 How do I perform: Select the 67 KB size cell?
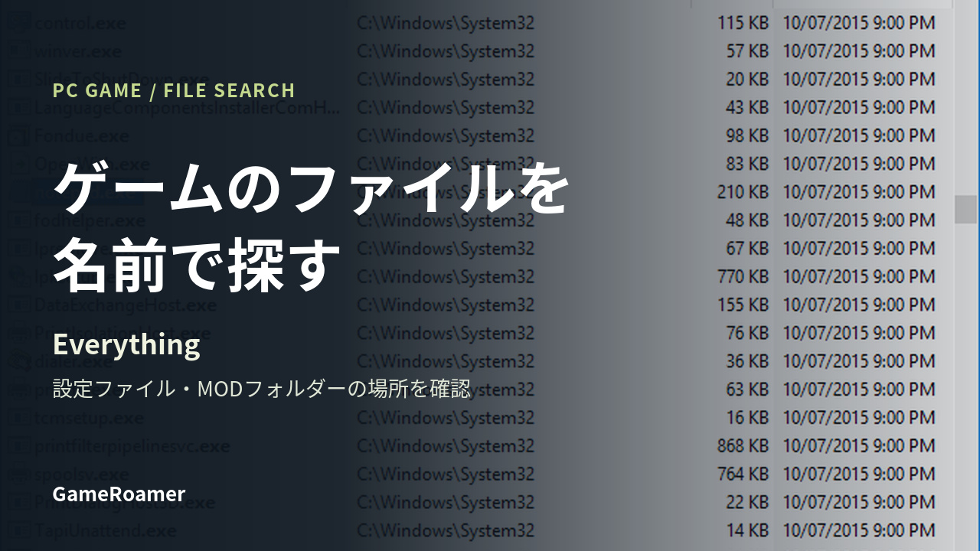tap(747, 249)
